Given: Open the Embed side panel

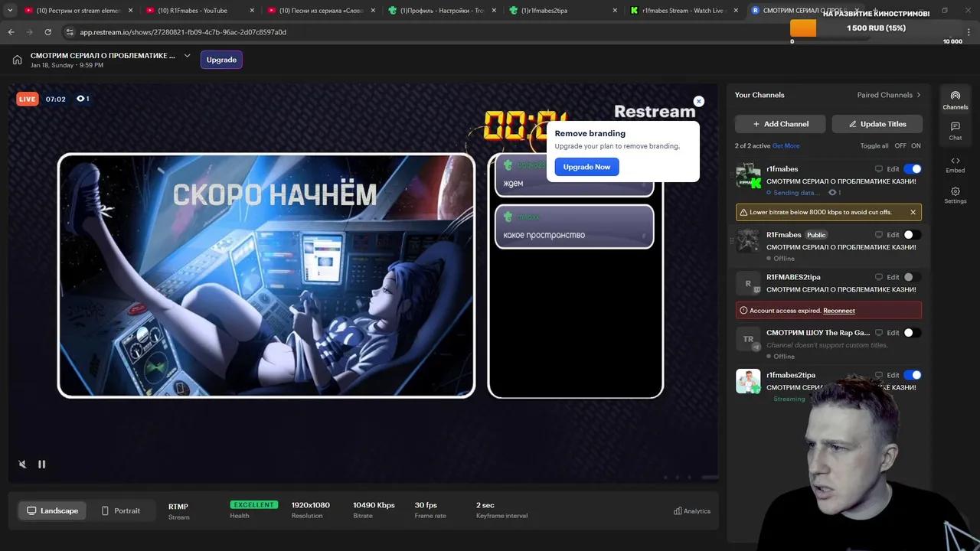Looking at the screenshot, I should [955, 165].
